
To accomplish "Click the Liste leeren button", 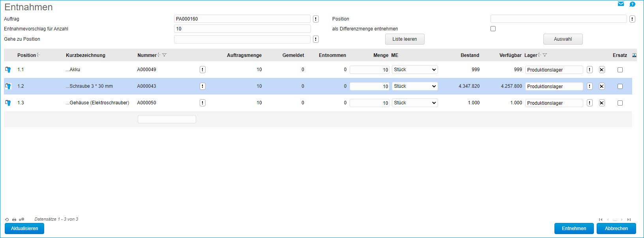I will click(x=404, y=39).
